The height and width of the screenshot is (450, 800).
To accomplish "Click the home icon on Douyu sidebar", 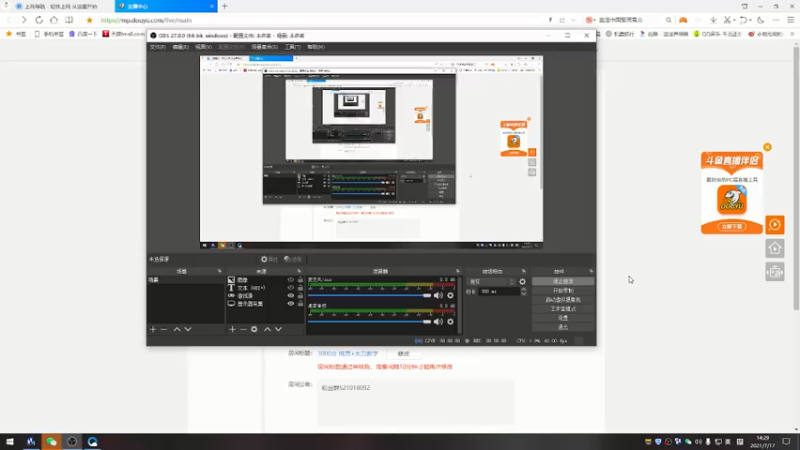I will tap(774, 248).
